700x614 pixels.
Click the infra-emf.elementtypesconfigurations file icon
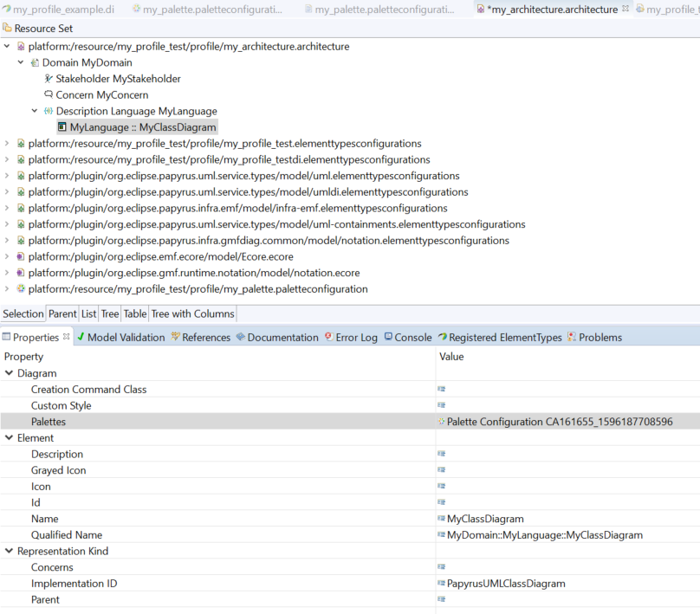pyautogui.click(x=21, y=208)
